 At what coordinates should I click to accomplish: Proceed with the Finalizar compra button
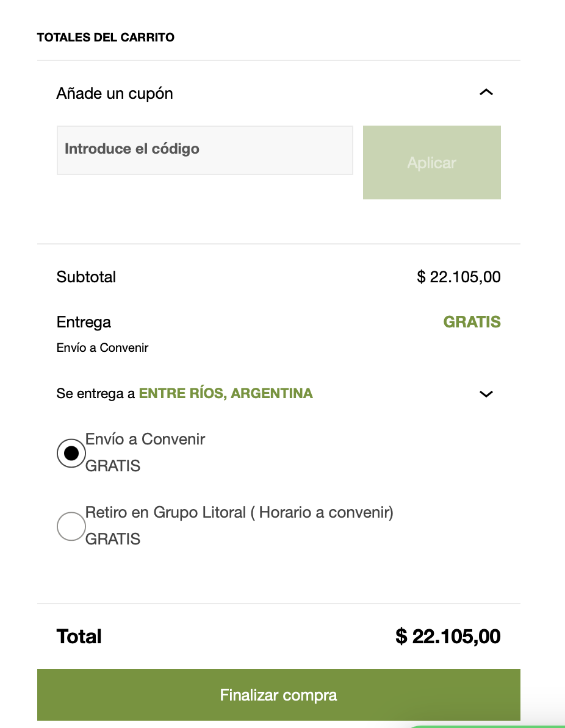pos(278,694)
